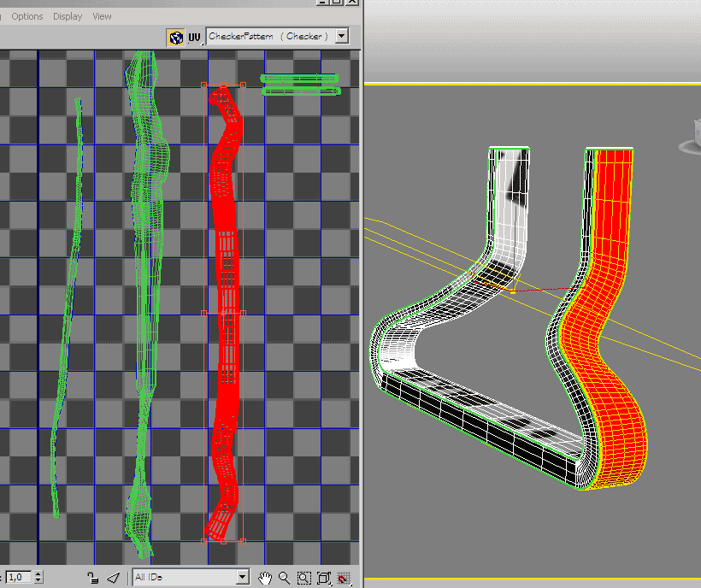Open the Options menu
The height and width of the screenshot is (588, 701).
(x=27, y=16)
